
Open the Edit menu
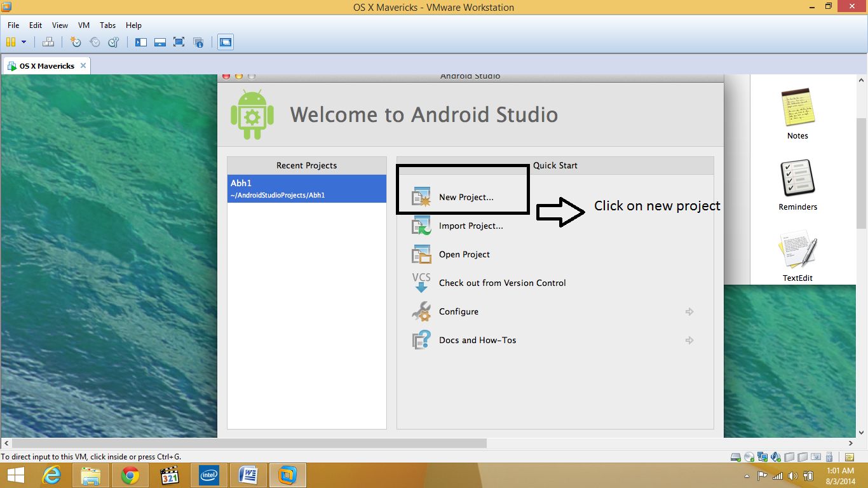point(36,25)
